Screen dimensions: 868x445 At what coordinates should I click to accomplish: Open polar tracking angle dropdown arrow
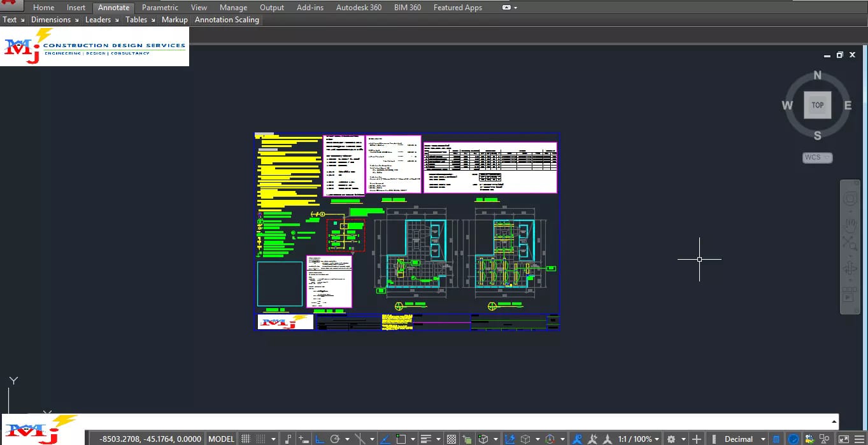pyautogui.click(x=347, y=439)
